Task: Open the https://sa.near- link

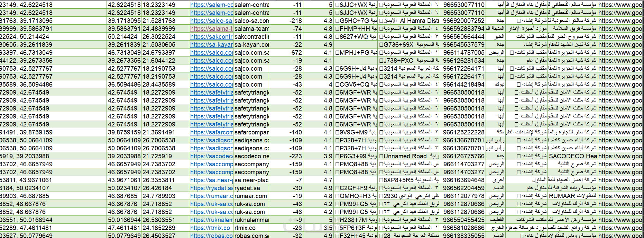Action: click(211, 180)
